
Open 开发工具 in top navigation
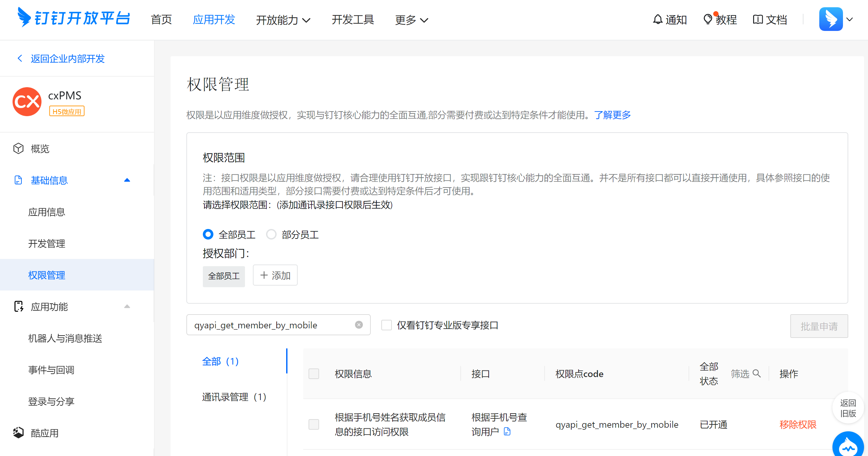[x=353, y=19]
